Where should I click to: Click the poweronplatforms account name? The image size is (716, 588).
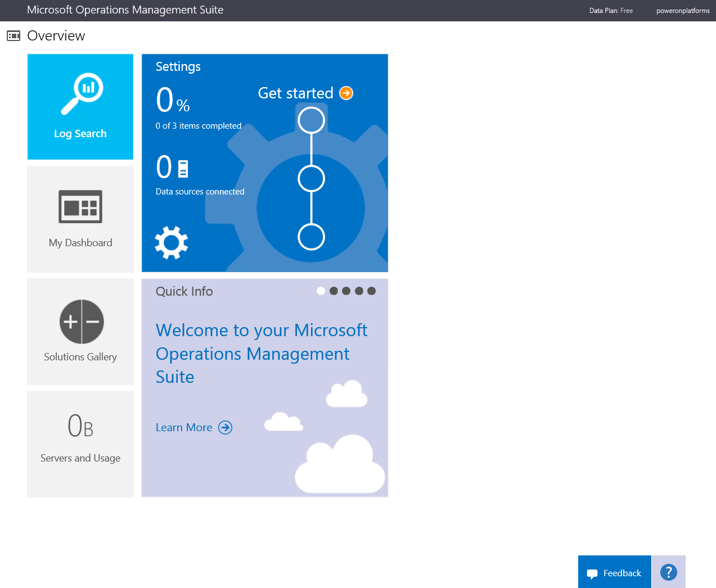[683, 11]
